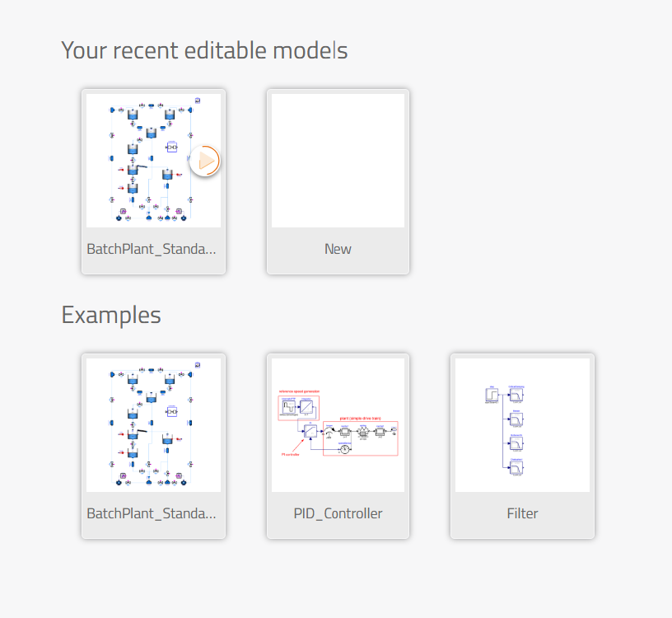Click the orange play button on recent BatchPlant model
The width and height of the screenshot is (672, 618).
tap(205, 161)
